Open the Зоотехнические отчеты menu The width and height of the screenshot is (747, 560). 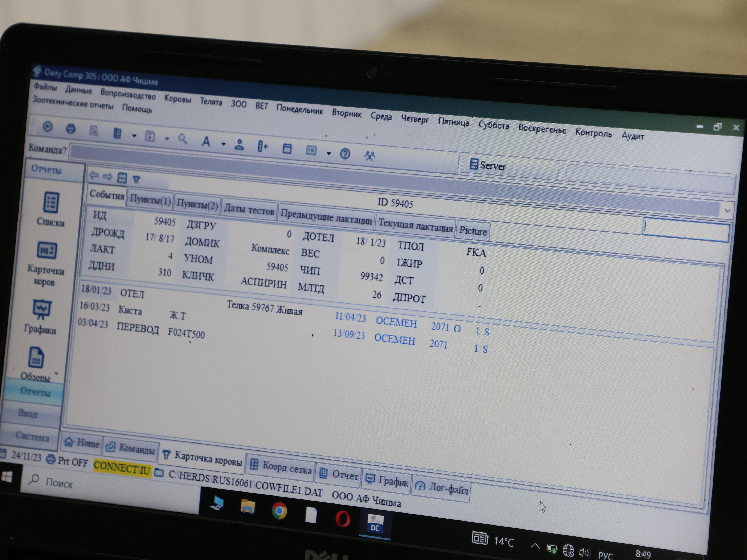[73, 103]
